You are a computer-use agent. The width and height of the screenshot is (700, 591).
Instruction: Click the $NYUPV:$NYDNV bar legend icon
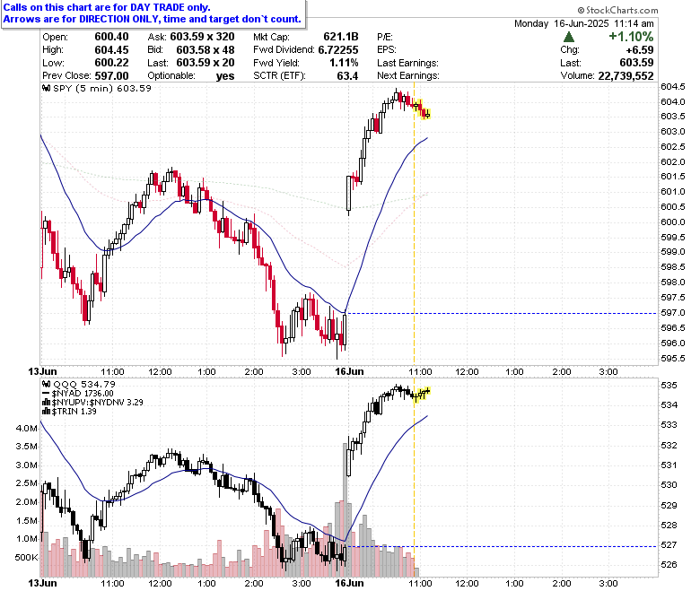pyautogui.click(x=46, y=403)
